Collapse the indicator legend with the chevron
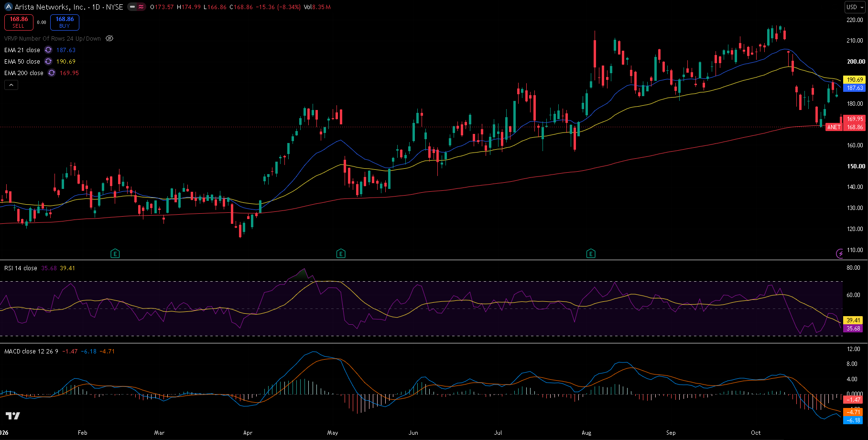The width and height of the screenshot is (868, 440). [11, 85]
